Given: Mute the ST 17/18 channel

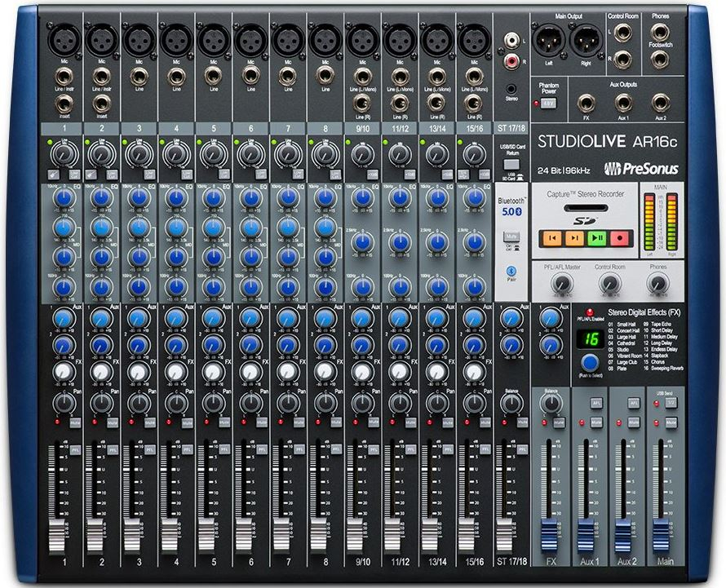Looking at the screenshot, I should pos(522,422).
